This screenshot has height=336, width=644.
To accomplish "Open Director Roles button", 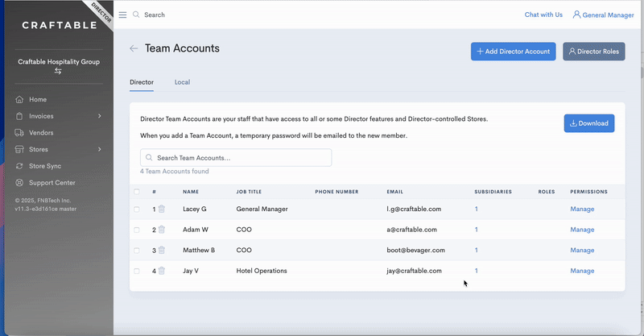I will pos(594,52).
